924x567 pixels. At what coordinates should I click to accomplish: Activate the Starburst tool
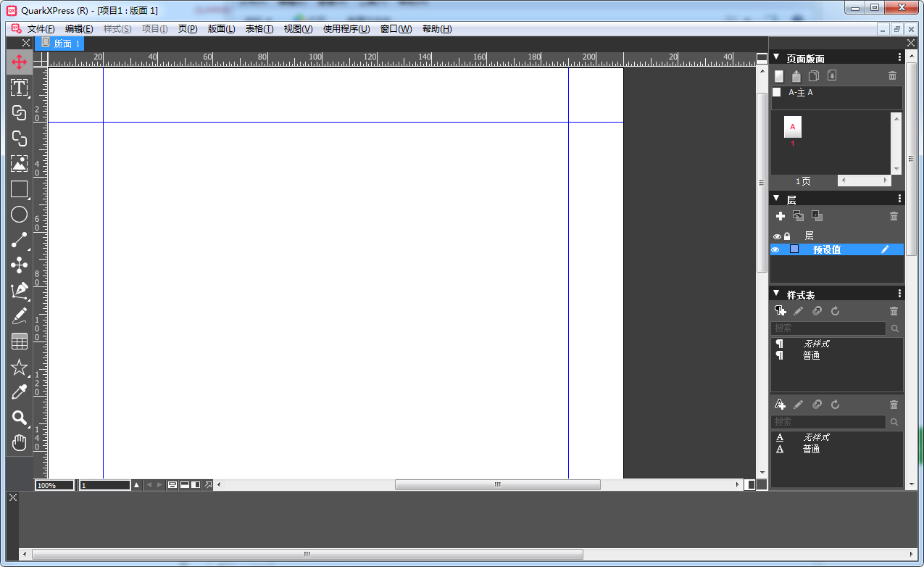[x=19, y=368]
